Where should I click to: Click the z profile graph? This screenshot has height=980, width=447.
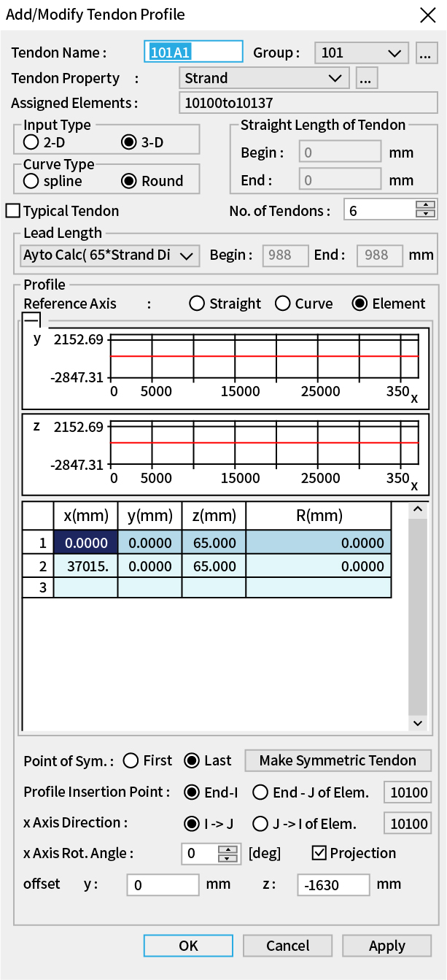click(x=225, y=455)
